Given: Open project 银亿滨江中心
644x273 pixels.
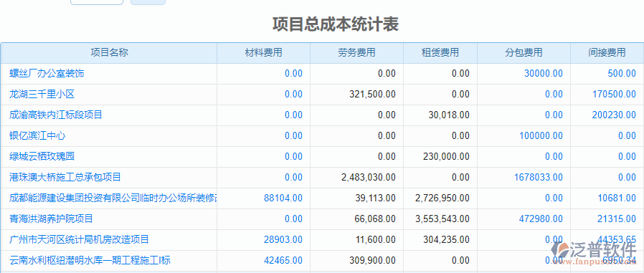Looking at the screenshot, I should click(37, 136).
